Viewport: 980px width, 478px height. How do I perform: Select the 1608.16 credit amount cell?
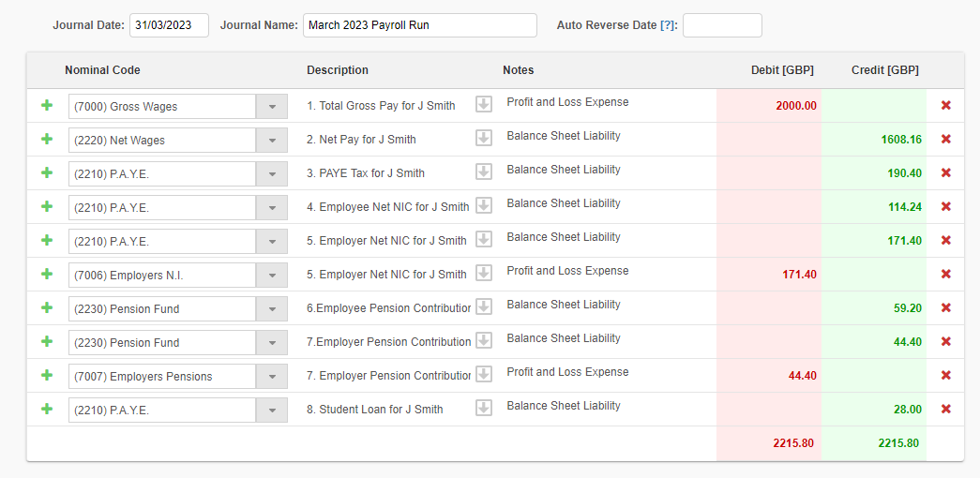[x=874, y=140]
